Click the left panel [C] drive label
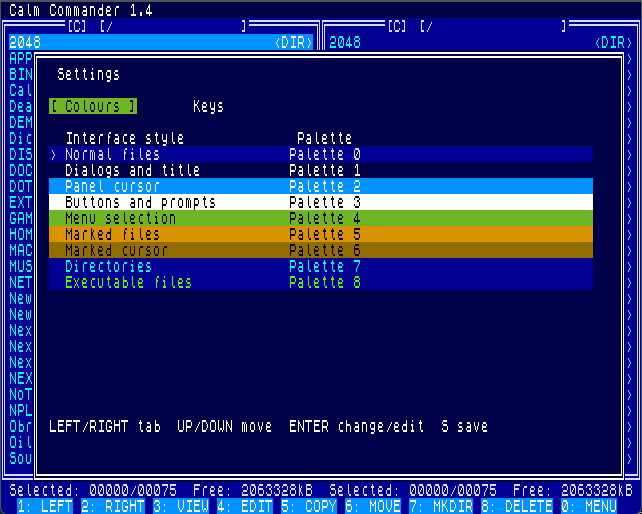This screenshot has width=642, height=514. 77,26
